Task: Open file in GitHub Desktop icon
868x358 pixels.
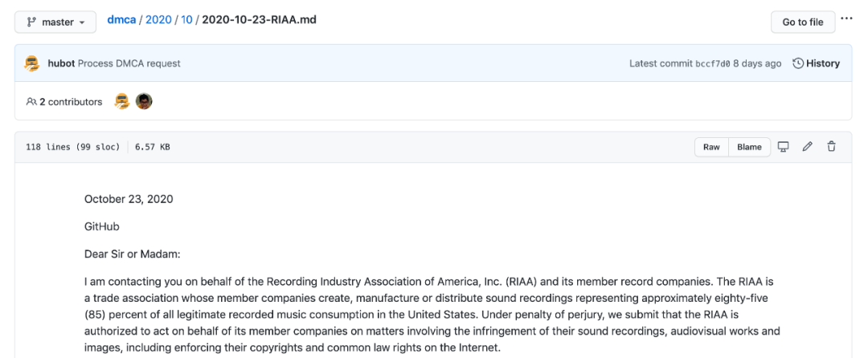Action: tap(783, 147)
